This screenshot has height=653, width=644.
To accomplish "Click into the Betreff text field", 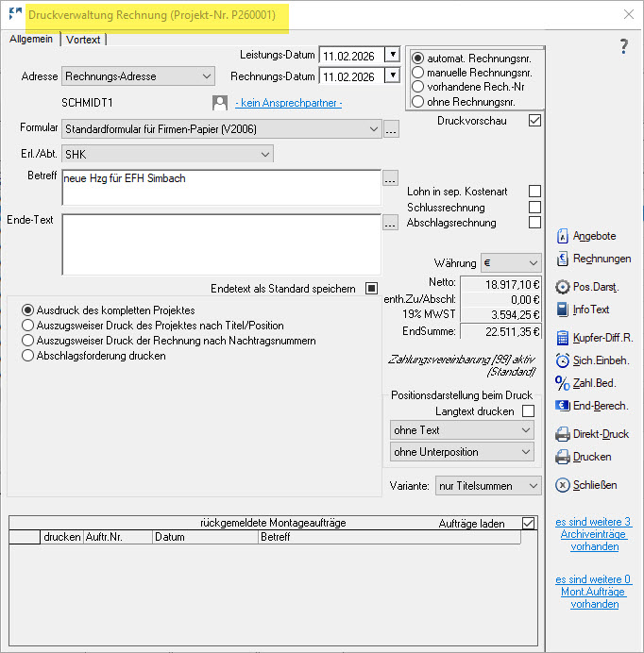I will pos(221,187).
